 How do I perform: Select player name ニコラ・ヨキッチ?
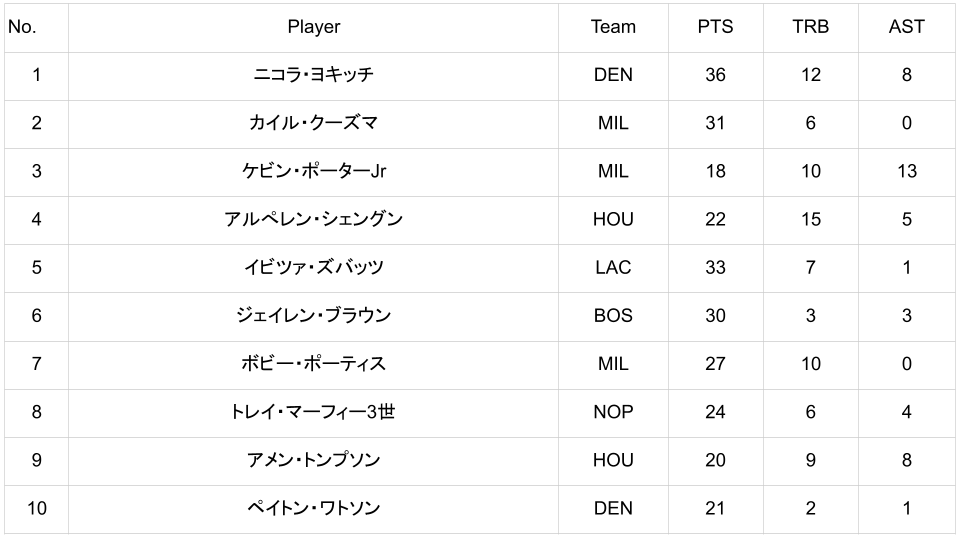(x=313, y=75)
